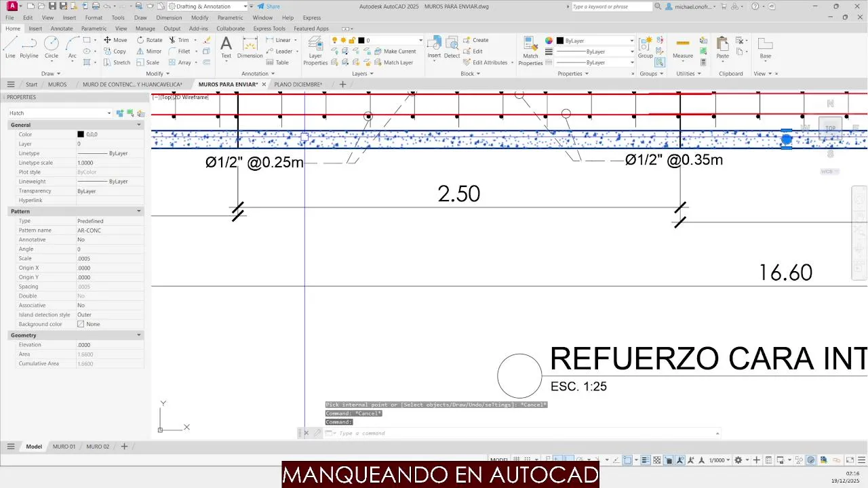The image size is (868, 488).
Task: Click the Fillet tool
Action: pos(180,51)
